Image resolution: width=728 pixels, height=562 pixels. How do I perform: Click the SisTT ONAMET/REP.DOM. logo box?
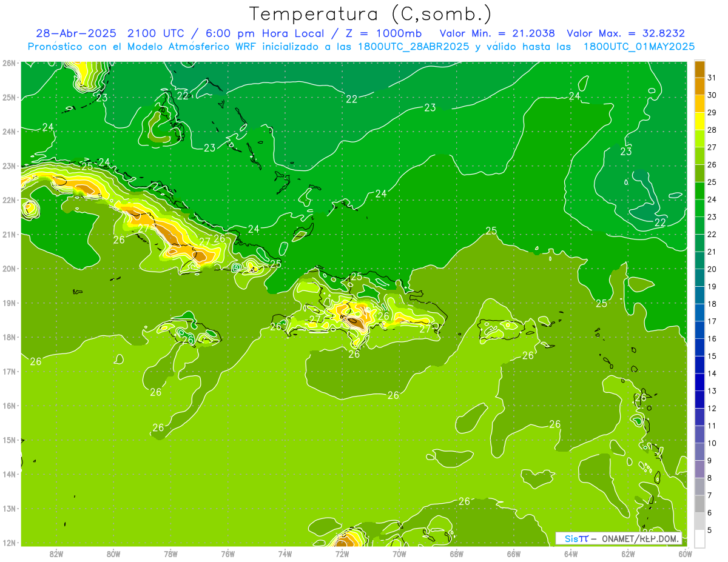[619, 538]
